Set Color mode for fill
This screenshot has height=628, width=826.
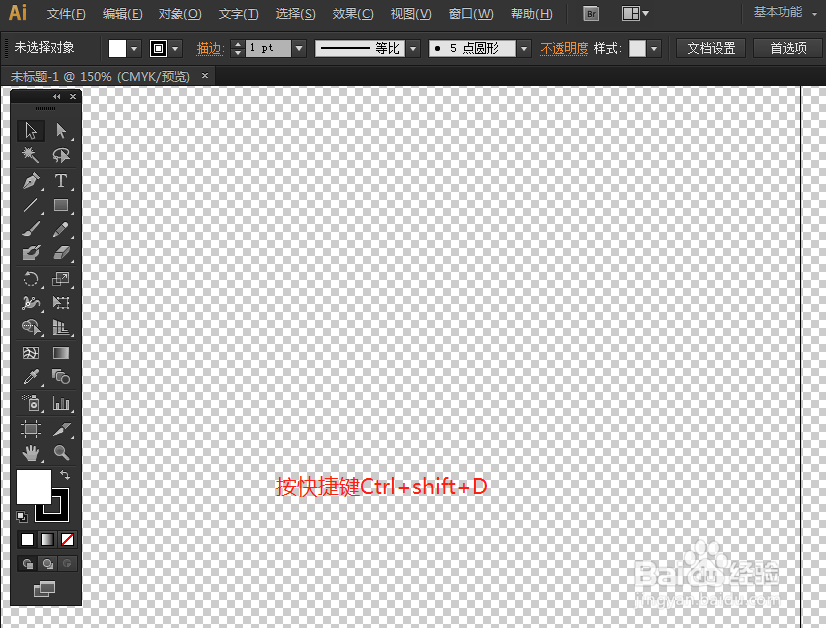click(27, 539)
